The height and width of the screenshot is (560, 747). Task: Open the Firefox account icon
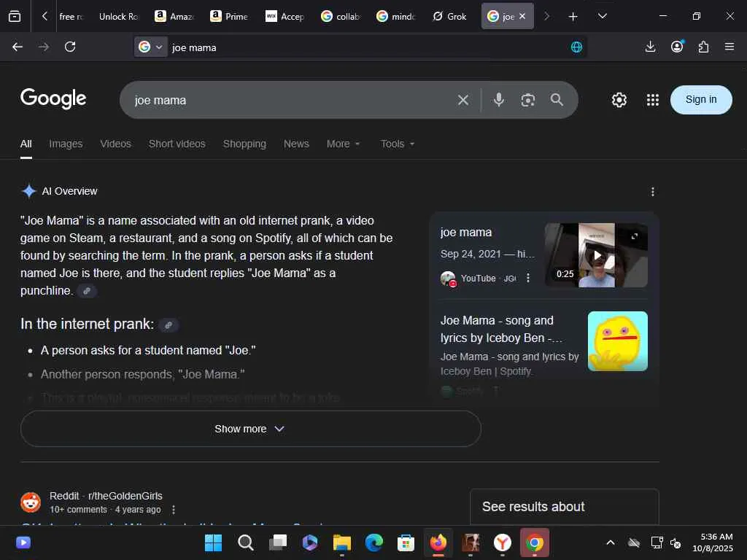click(x=677, y=47)
